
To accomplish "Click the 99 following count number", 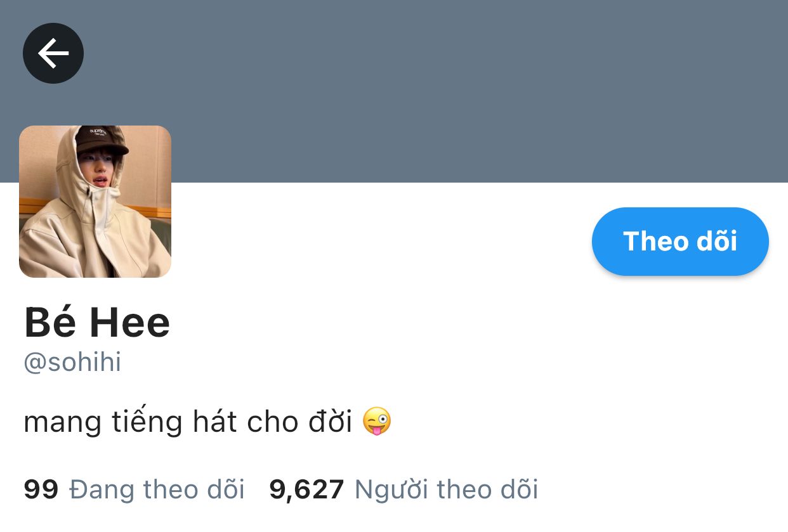I will click(x=41, y=490).
